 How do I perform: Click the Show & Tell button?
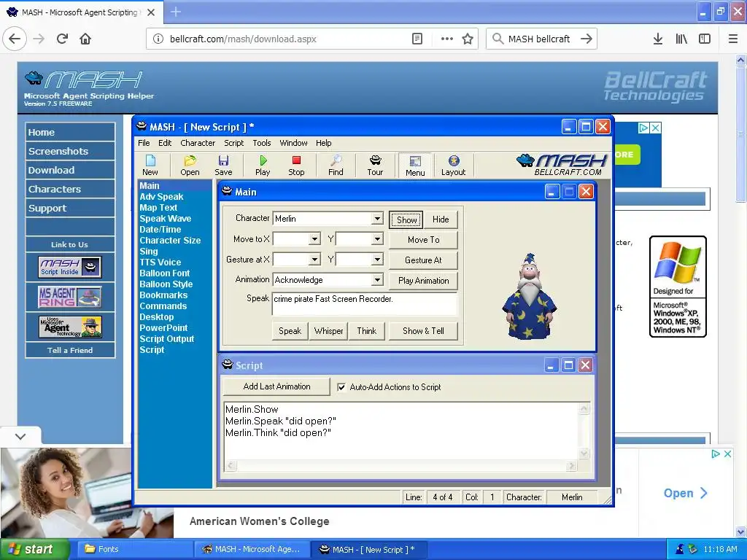pyautogui.click(x=424, y=331)
